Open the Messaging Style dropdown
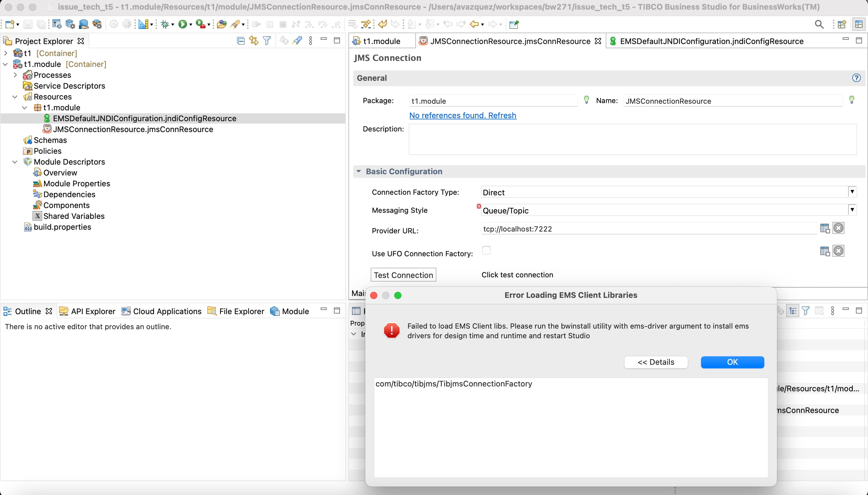The height and width of the screenshot is (495, 868). (852, 210)
